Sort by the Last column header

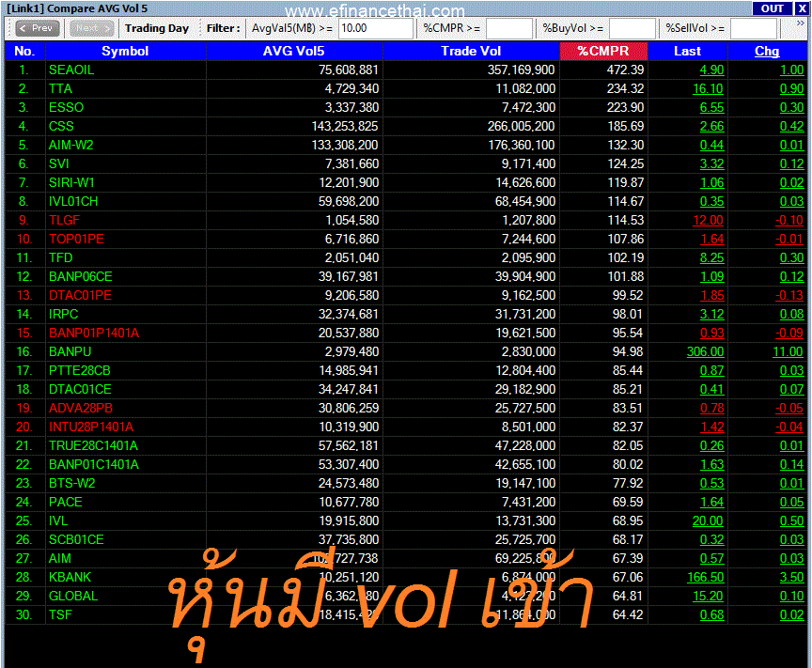click(688, 52)
